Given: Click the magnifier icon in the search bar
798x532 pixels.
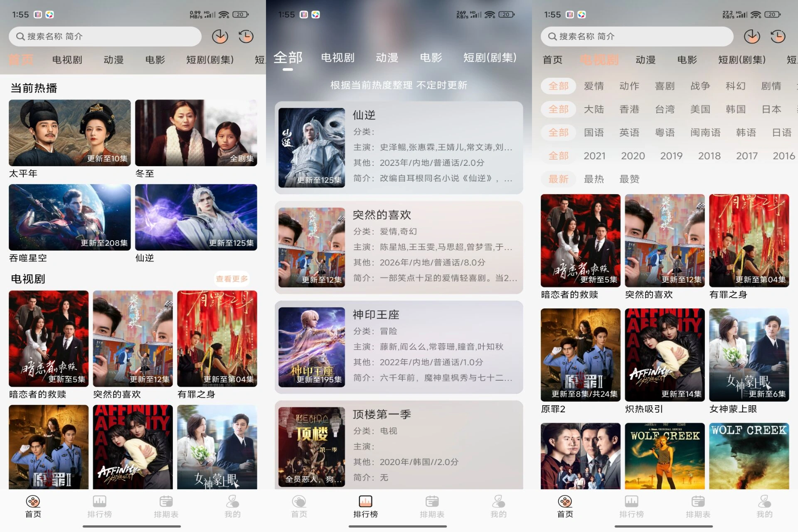Looking at the screenshot, I should [20, 36].
